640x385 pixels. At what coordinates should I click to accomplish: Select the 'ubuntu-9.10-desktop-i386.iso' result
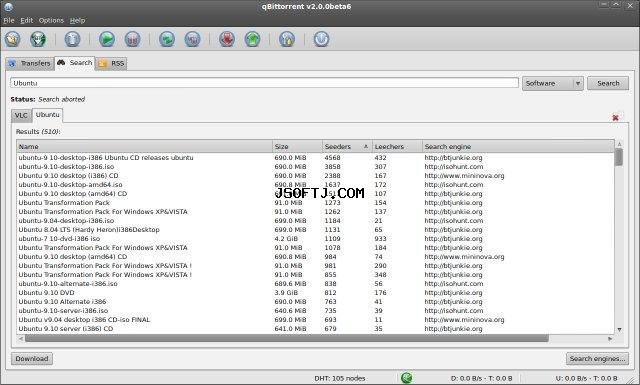point(315,167)
